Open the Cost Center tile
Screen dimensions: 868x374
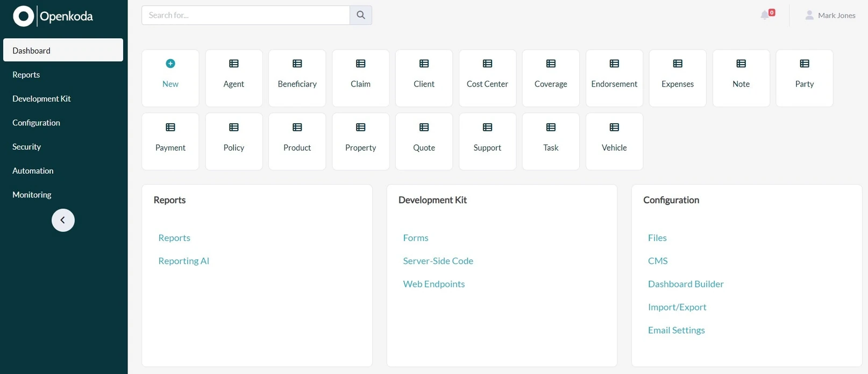pyautogui.click(x=487, y=78)
